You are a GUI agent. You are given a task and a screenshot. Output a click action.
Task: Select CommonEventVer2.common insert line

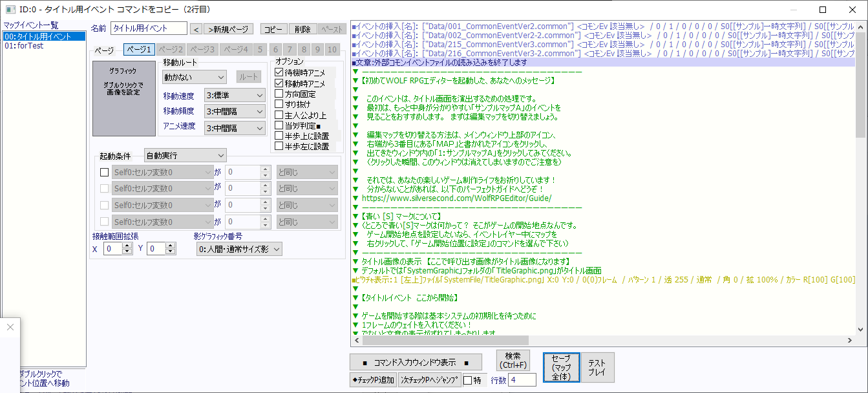click(602, 27)
